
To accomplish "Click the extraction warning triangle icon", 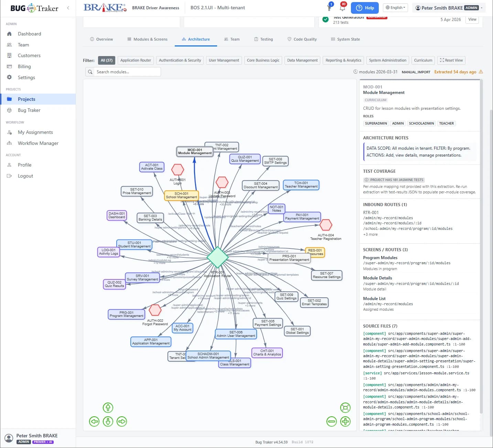I will click(481, 72).
